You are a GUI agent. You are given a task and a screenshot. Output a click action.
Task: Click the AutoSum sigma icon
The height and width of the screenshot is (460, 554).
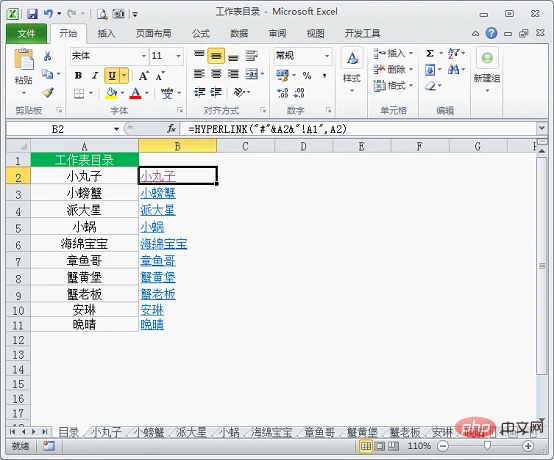pyautogui.click(x=430, y=53)
